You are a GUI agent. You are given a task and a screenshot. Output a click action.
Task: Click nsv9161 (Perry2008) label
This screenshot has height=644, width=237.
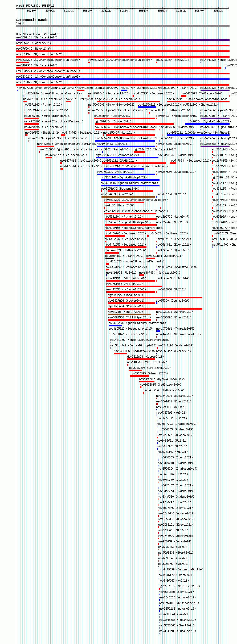click(81, 99)
